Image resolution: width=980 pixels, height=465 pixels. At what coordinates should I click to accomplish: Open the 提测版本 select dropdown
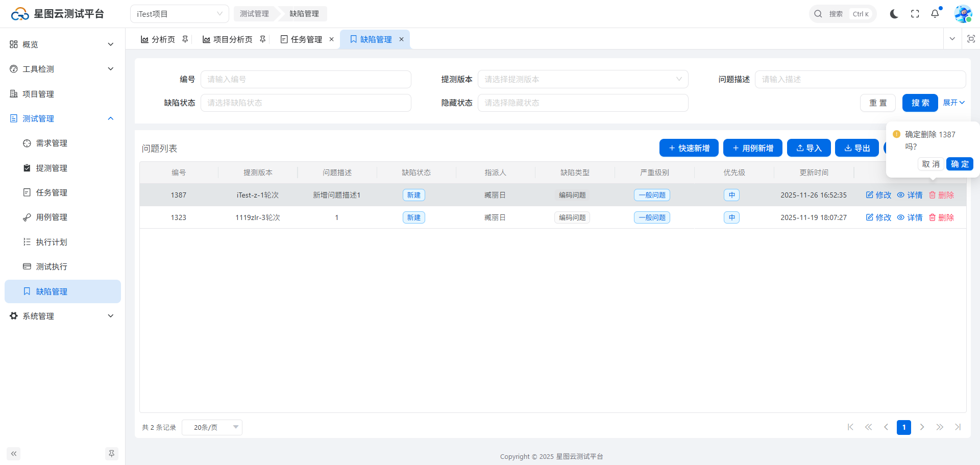[x=582, y=79]
